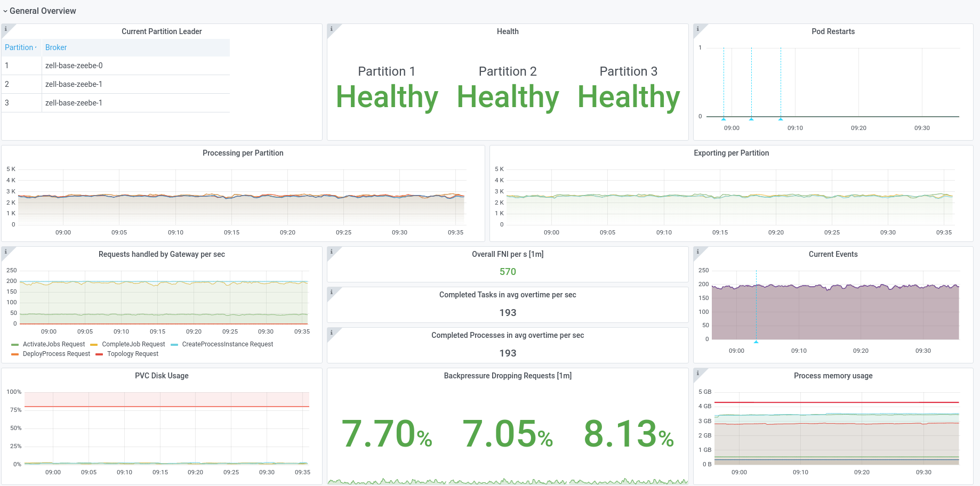Open Completed Tasks in avg overtime title menu
Viewport: 980px width, 486px height.
[x=508, y=295]
